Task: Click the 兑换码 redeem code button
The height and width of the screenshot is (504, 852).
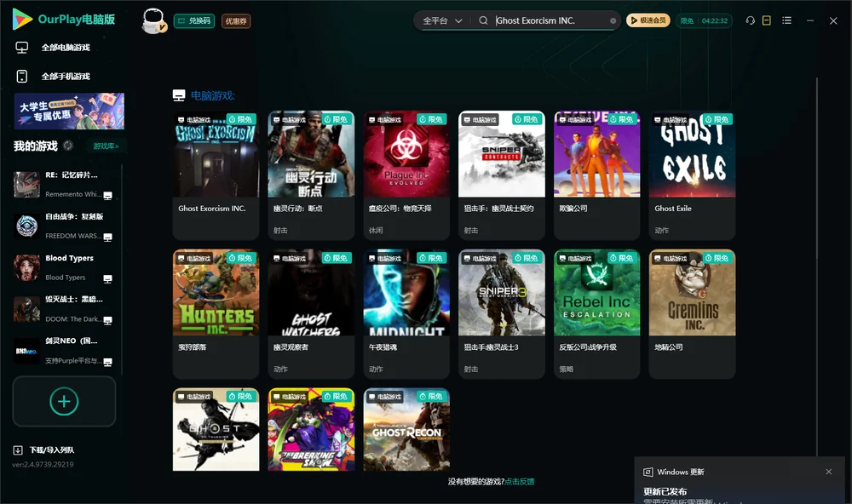Action: (x=194, y=20)
